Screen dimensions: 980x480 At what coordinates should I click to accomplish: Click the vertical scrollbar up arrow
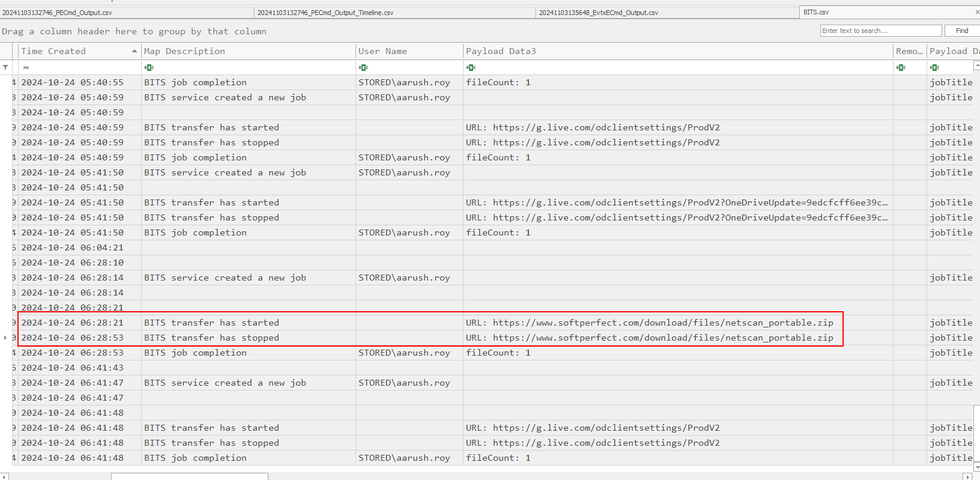tap(976, 409)
